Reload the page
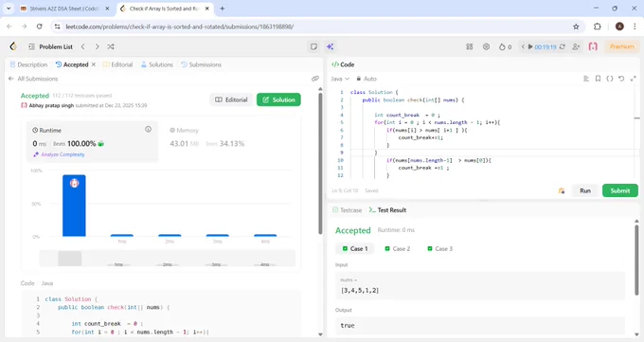The height and width of the screenshot is (342, 644). click(x=40, y=27)
